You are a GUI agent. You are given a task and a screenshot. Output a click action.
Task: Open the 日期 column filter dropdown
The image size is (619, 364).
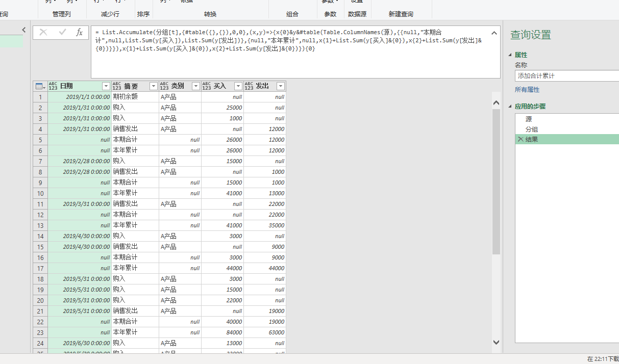click(106, 85)
